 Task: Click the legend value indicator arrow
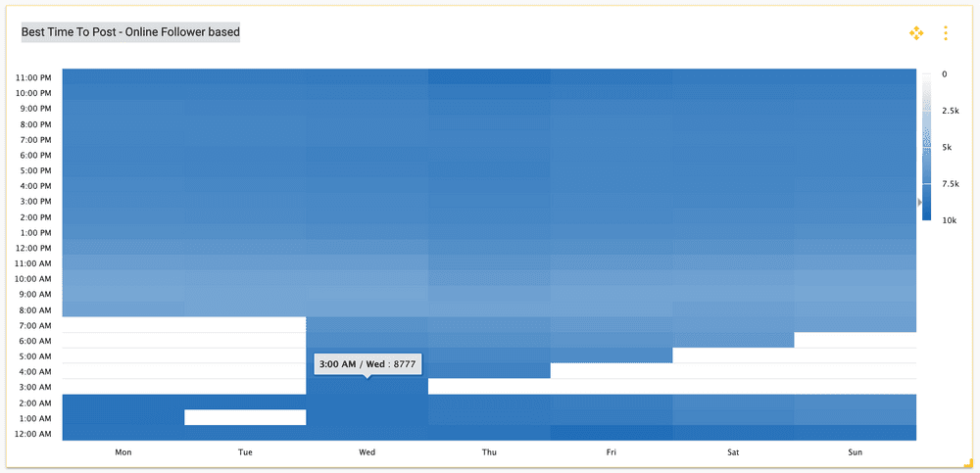pyautogui.click(x=920, y=203)
